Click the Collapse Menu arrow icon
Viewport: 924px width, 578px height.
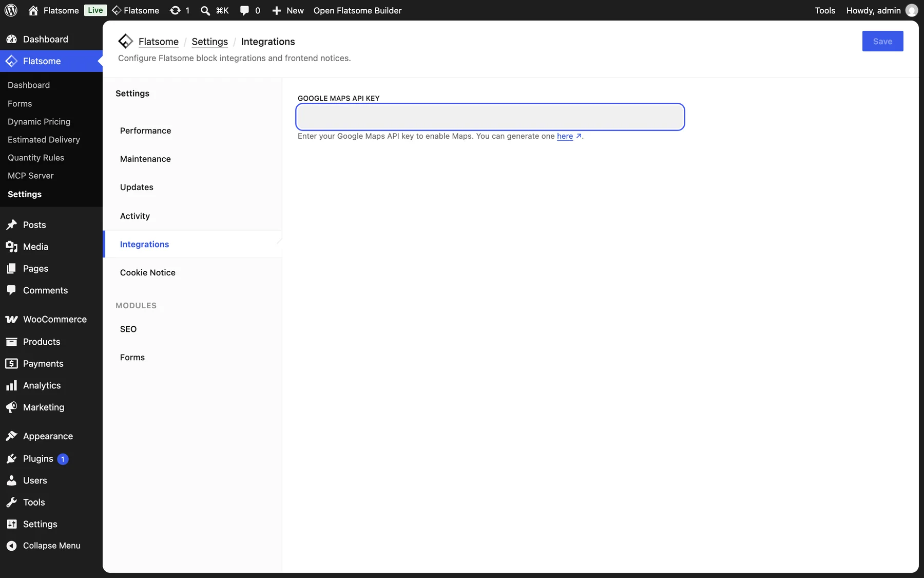(11, 546)
